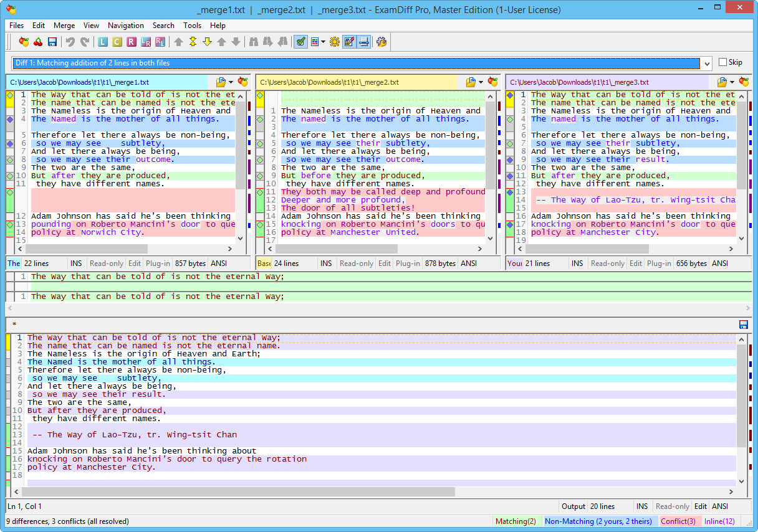758x532 pixels.
Task: Open the view layout dropdown arrow in toolbar
Action: [322, 42]
